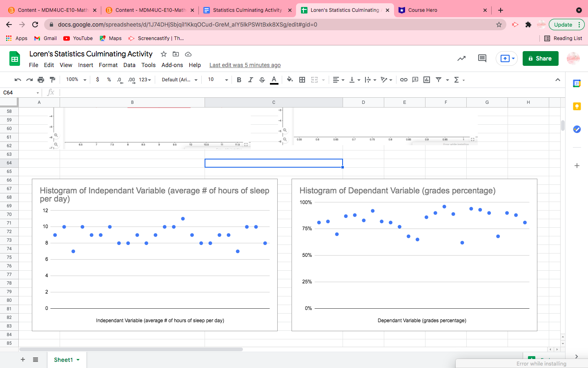Toggle italic formatting
The height and width of the screenshot is (368, 588).
(250, 79)
